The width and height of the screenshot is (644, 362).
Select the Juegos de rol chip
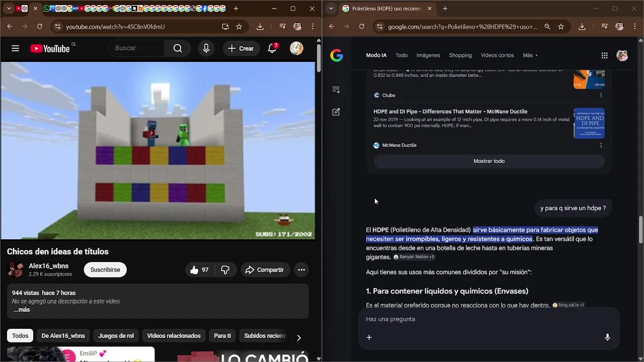pyautogui.click(x=116, y=336)
